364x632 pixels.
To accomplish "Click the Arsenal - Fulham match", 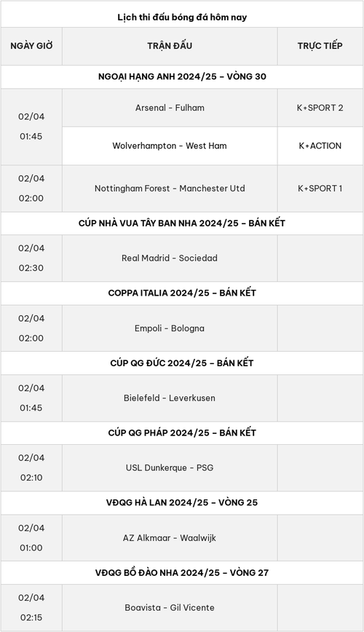I will click(170, 108).
